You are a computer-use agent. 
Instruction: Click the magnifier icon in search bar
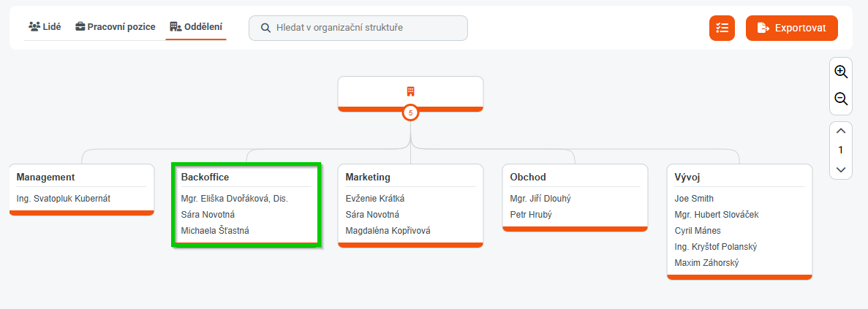coord(265,28)
